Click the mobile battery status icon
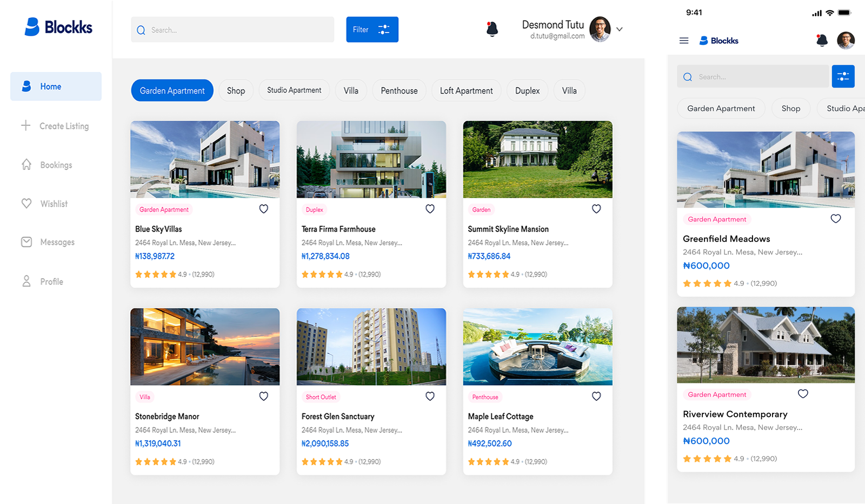 tap(844, 12)
